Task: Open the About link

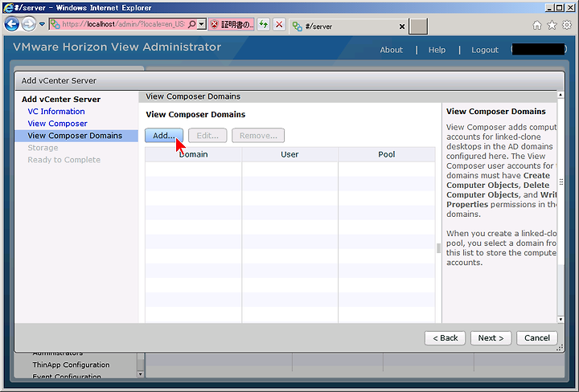Action: pos(391,50)
